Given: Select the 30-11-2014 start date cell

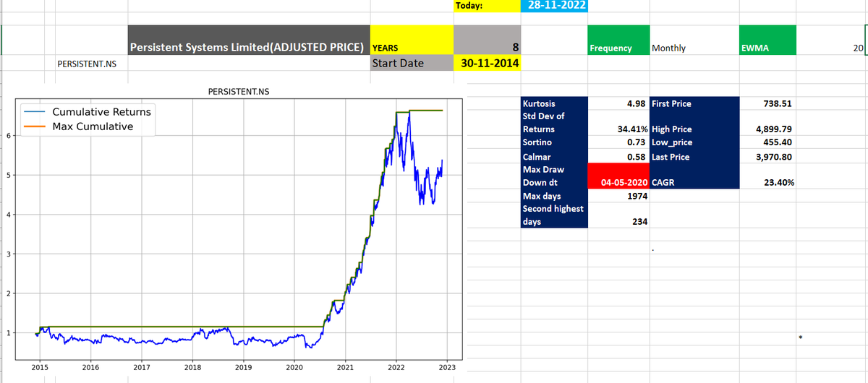Looking at the screenshot, I should point(487,64).
